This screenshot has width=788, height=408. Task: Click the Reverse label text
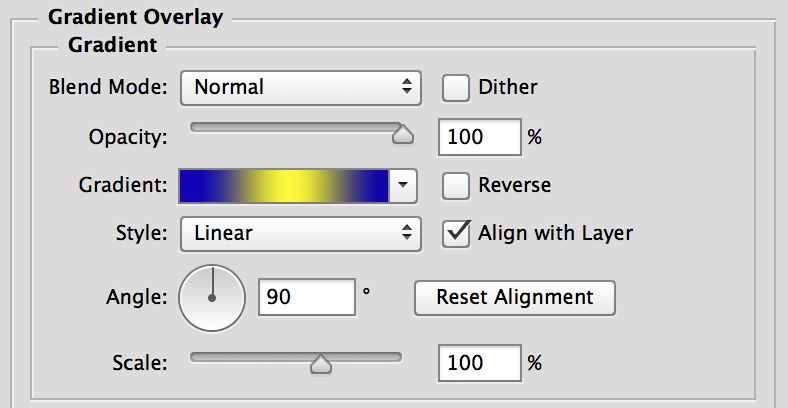pos(515,185)
